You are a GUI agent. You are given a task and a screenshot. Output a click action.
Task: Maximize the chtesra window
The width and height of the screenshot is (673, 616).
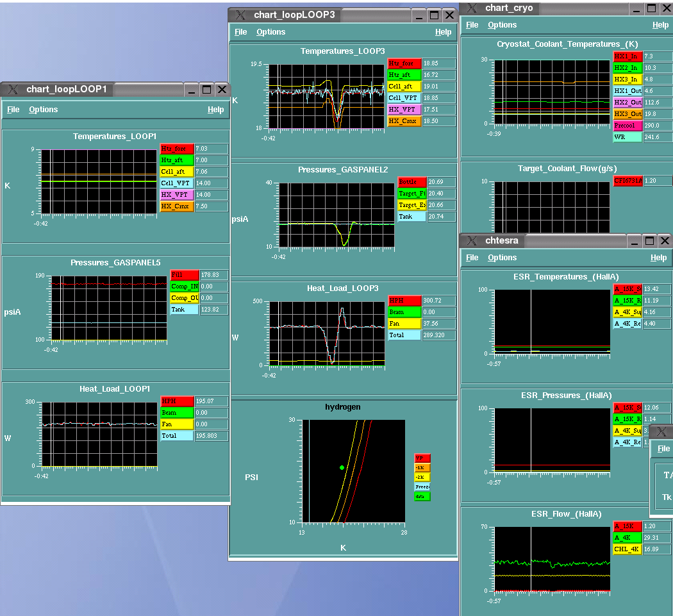[649, 241]
